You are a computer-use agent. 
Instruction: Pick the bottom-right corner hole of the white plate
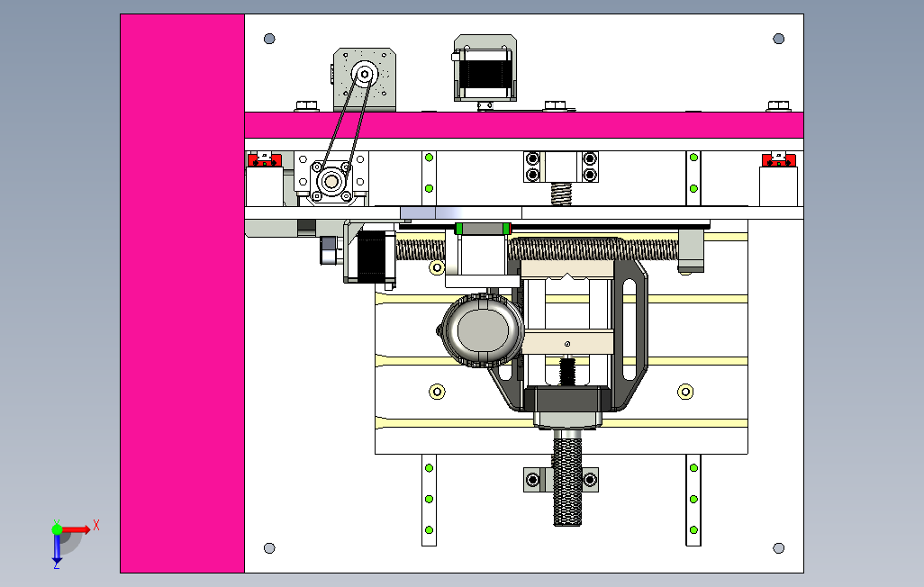tap(778, 548)
